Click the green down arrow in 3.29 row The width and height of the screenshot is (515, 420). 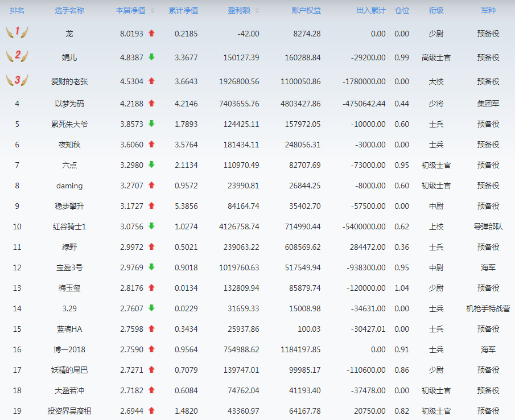click(151, 308)
